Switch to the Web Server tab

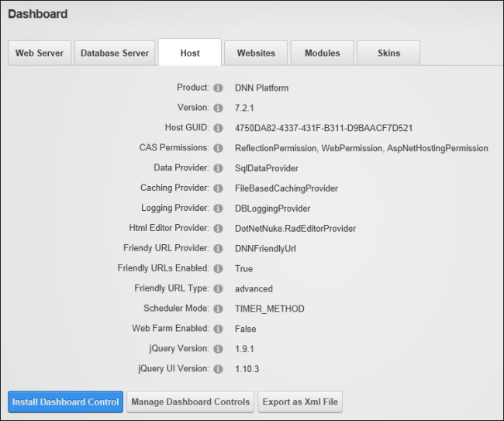click(40, 53)
